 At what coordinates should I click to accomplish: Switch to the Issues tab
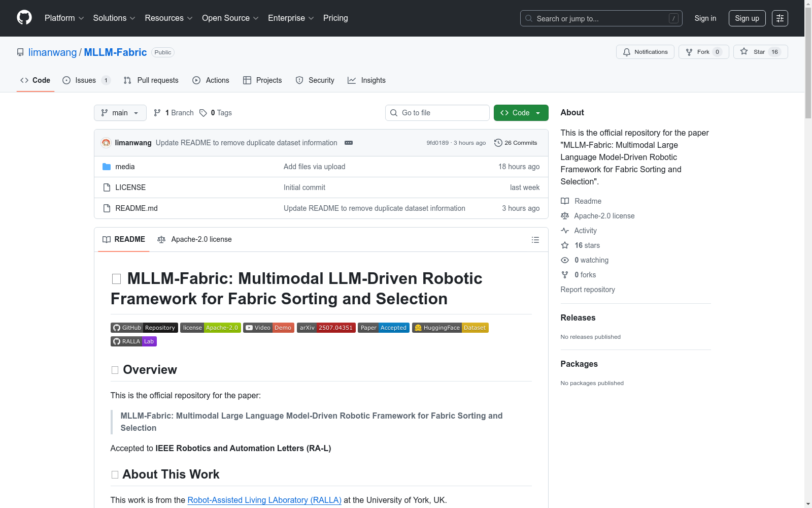[86, 80]
